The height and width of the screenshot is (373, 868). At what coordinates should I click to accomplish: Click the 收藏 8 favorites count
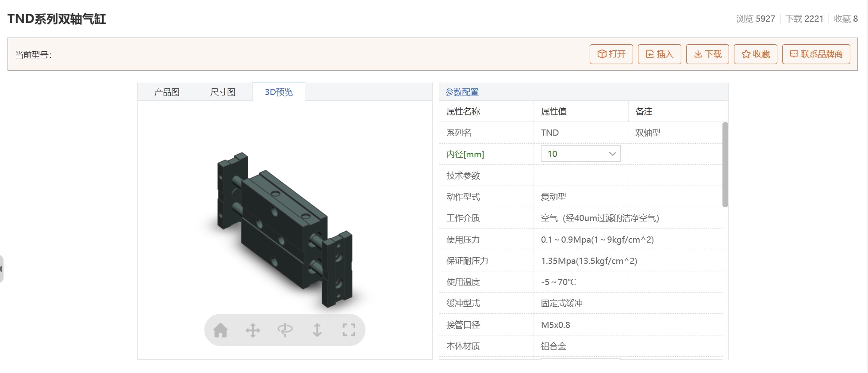pyautogui.click(x=846, y=19)
